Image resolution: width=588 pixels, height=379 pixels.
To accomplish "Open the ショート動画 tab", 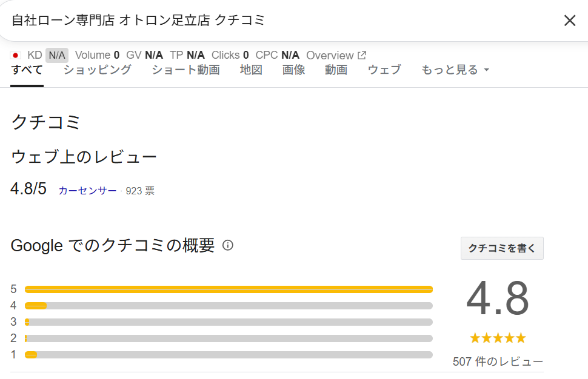I will tap(185, 70).
